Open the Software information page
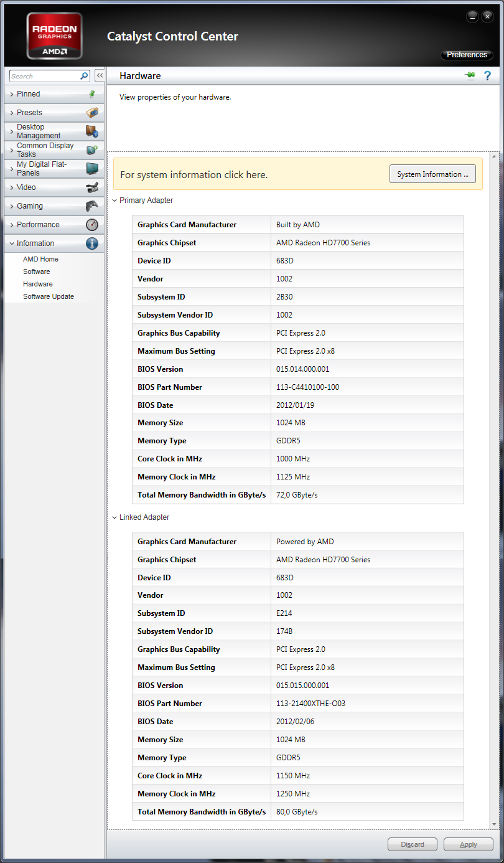 [x=37, y=271]
